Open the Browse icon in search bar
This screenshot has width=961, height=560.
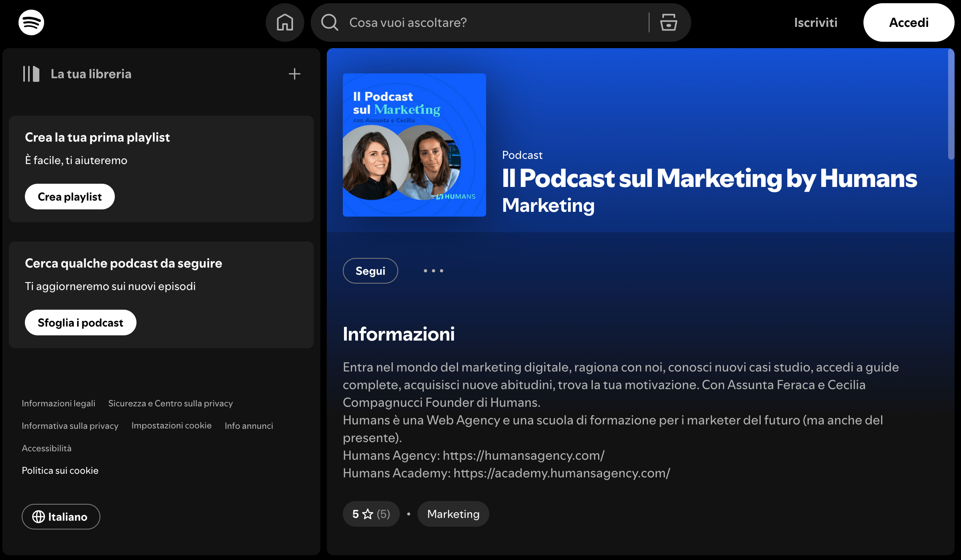point(669,22)
